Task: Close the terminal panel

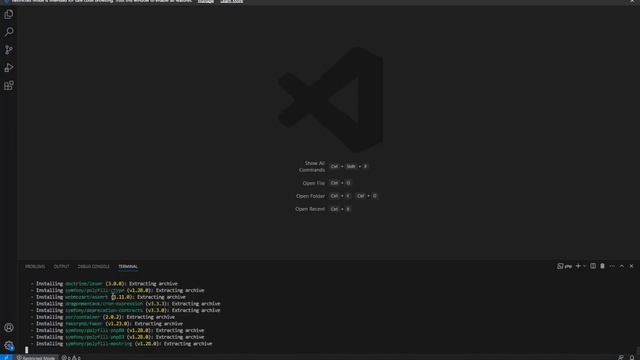Action: pos(631,266)
